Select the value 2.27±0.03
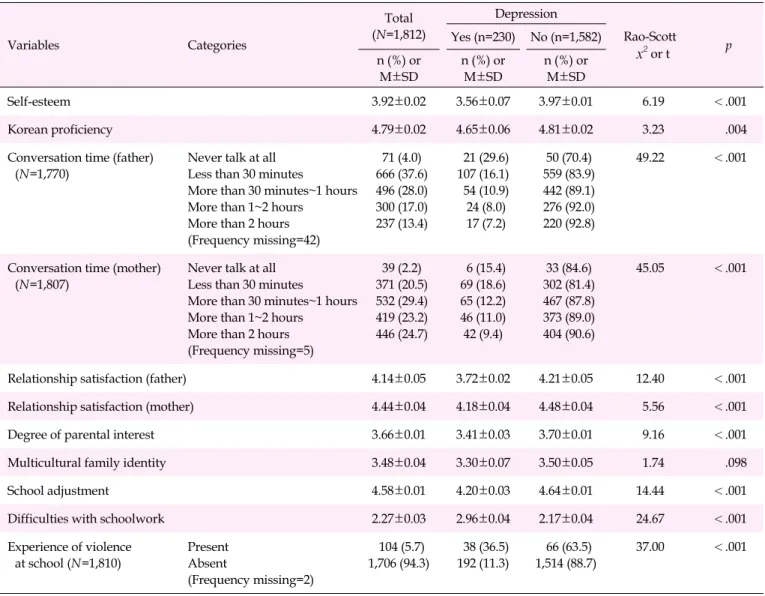The height and width of the screenshot is (596, 765). [x=399, y=518]
